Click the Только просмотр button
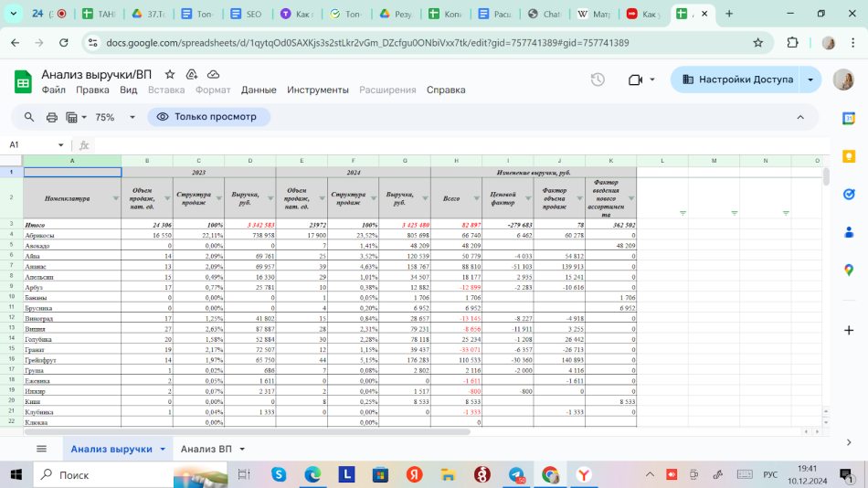 tap(208, 117)
